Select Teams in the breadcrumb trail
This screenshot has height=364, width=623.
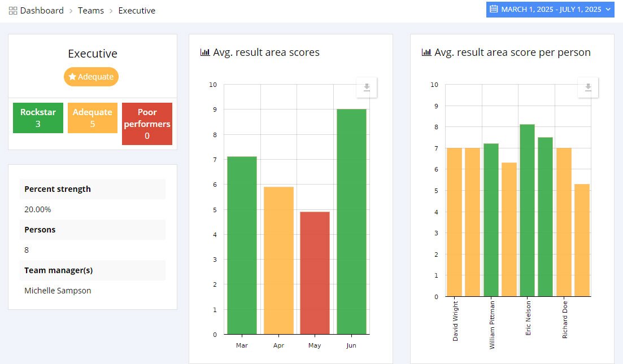[x=91, y=10]
